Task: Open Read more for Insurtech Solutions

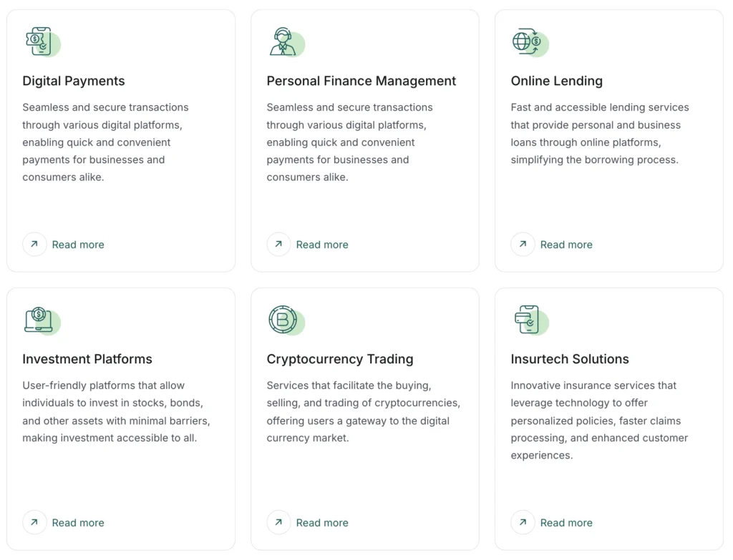Action: pos(566,522)
